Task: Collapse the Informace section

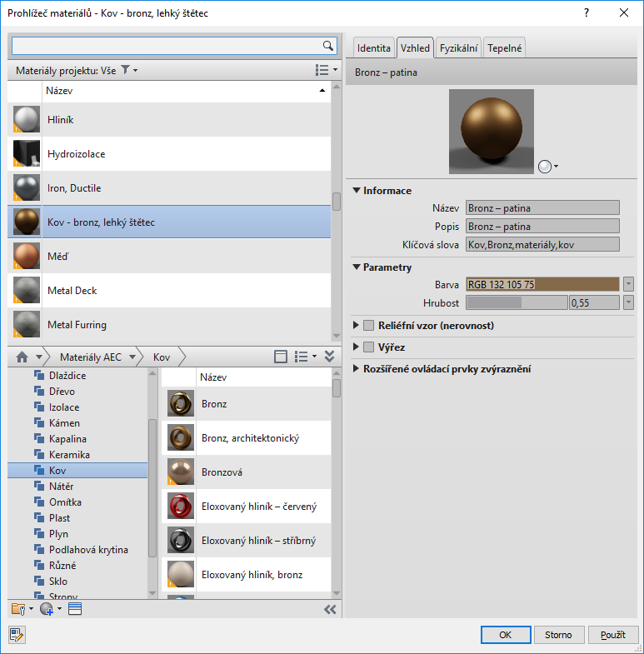Action: click(x=357, y=190)
